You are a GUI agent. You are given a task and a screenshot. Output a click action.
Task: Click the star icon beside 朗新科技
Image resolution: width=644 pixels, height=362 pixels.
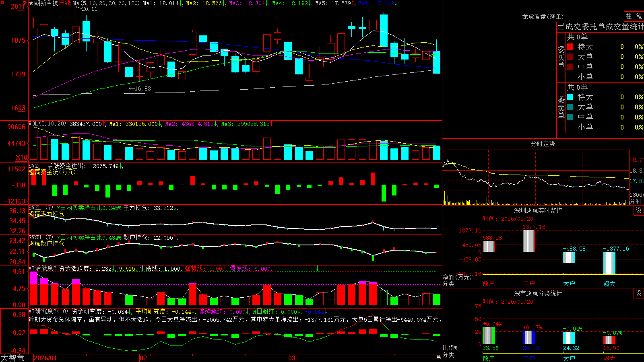[x=31, y=3]
